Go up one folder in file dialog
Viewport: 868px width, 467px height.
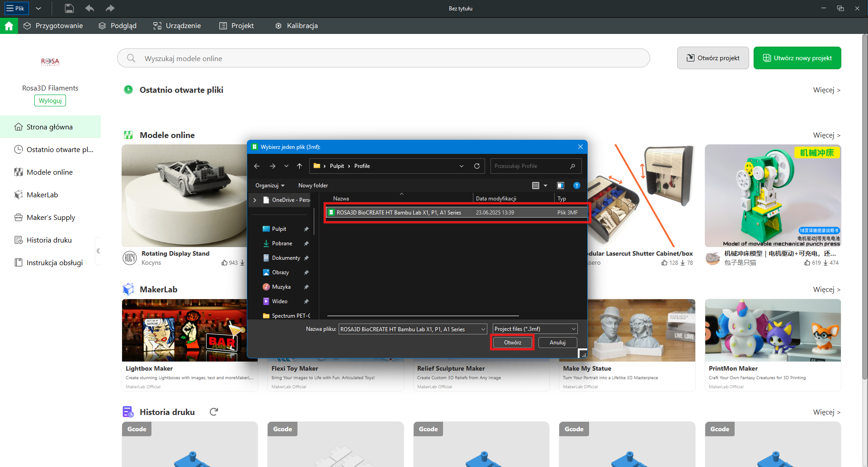299,166
